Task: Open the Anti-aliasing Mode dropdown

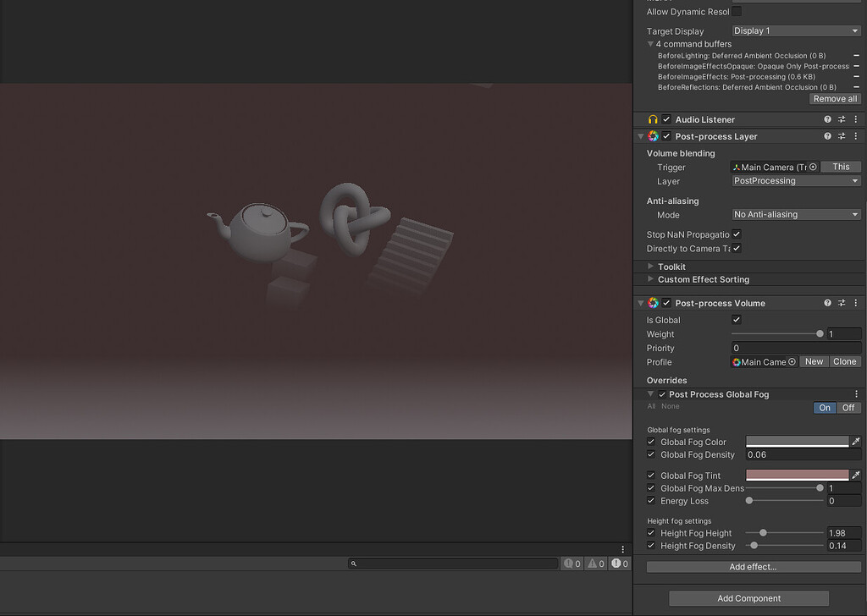Action: (x=794, y=214)
